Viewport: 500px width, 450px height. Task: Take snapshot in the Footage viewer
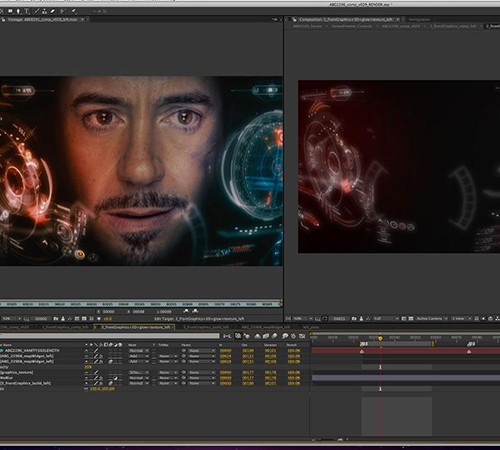(56, 319)
